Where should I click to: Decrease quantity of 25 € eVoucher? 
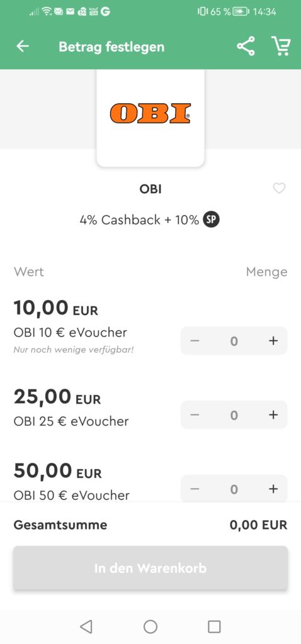coord(195,415)
